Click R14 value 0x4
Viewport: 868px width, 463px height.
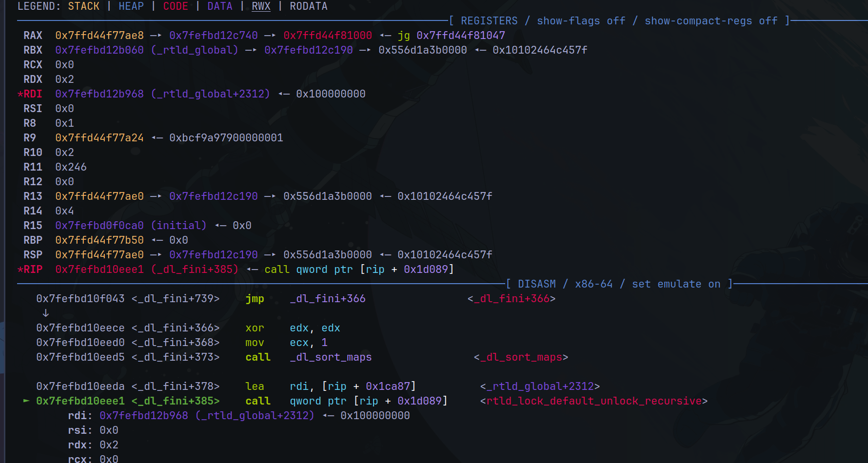[64, 211]
